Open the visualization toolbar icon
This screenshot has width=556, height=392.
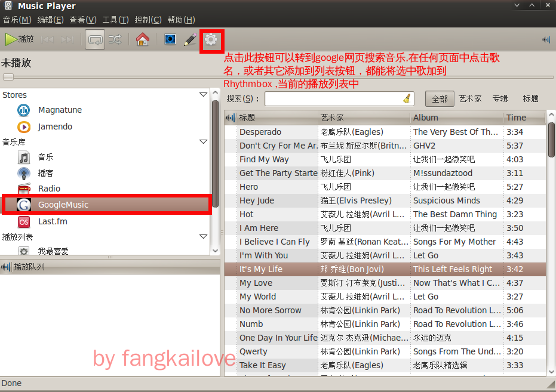[x=170, y=39]
